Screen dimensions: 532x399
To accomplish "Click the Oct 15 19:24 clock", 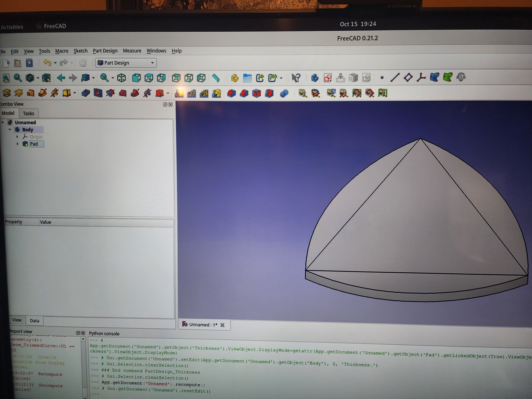I will (x=358, y=24).
